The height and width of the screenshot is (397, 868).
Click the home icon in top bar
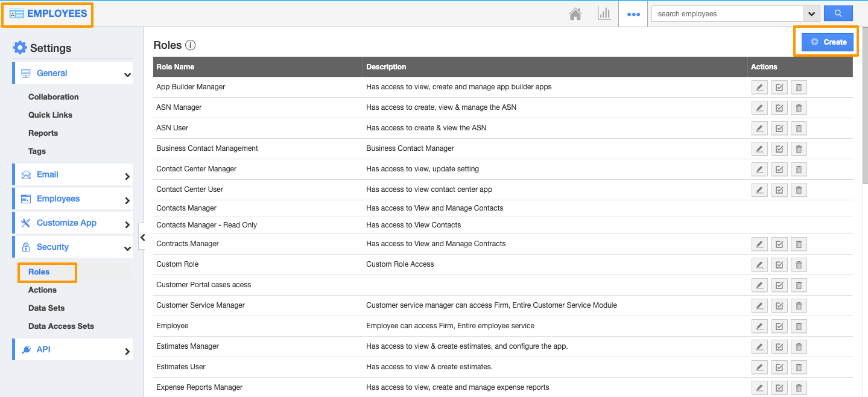575,14
